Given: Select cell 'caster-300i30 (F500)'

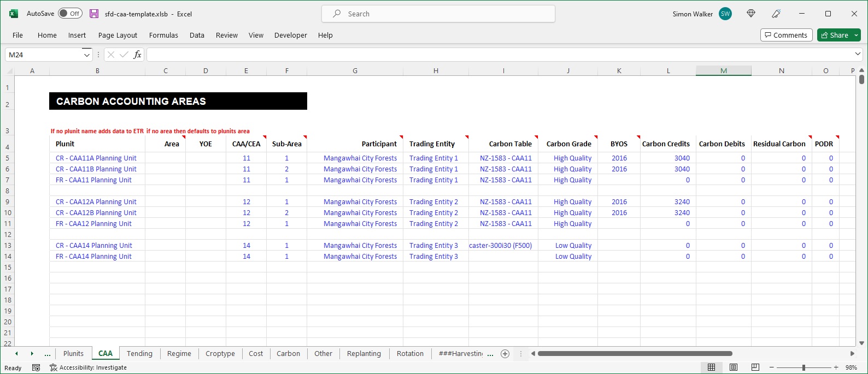Looking at the screenshot, I should tap(503, 245).
